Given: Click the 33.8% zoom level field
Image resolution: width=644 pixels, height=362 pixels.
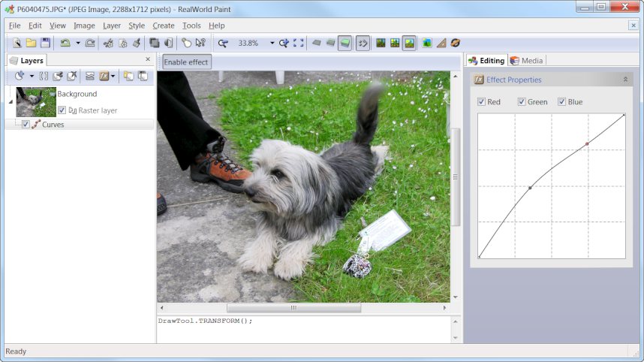Looking at the screenshot, I should 248,43.
